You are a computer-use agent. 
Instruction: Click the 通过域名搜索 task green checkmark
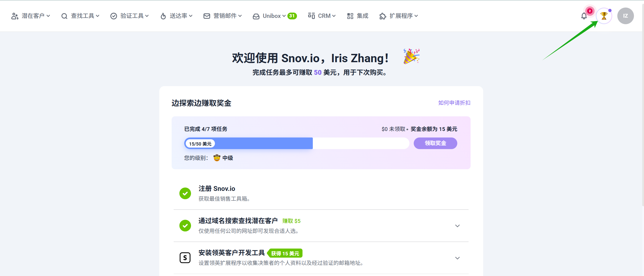(185, 226)
